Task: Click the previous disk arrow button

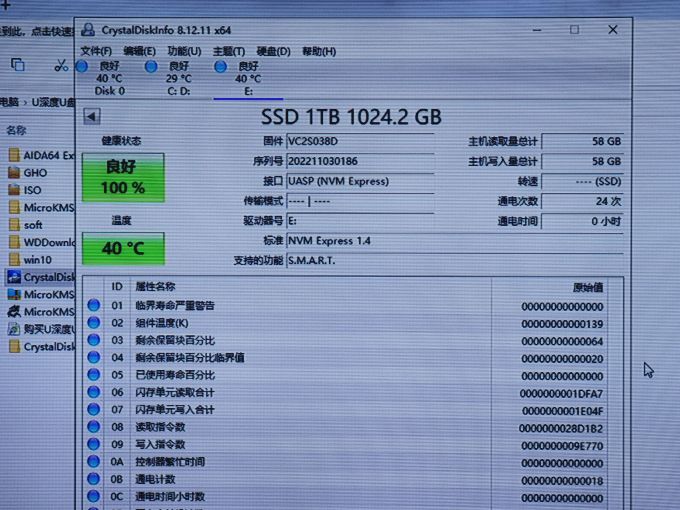Action: pos(92,116)
